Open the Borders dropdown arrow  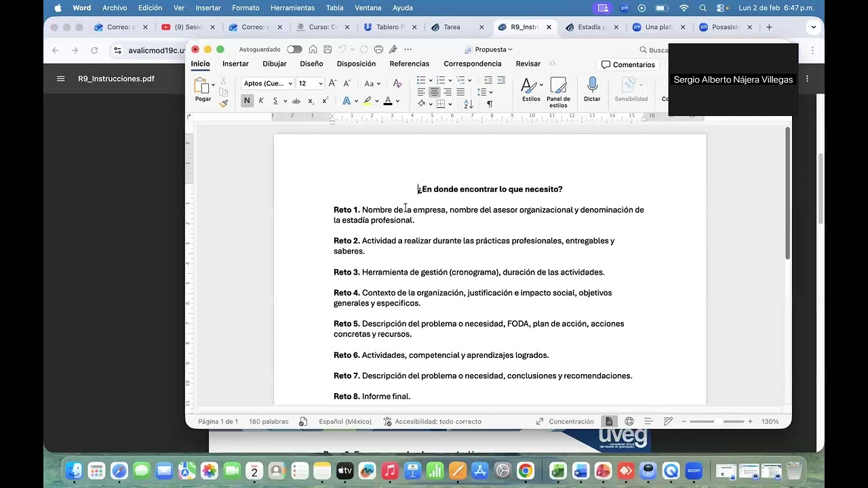[x=450, y=104]
